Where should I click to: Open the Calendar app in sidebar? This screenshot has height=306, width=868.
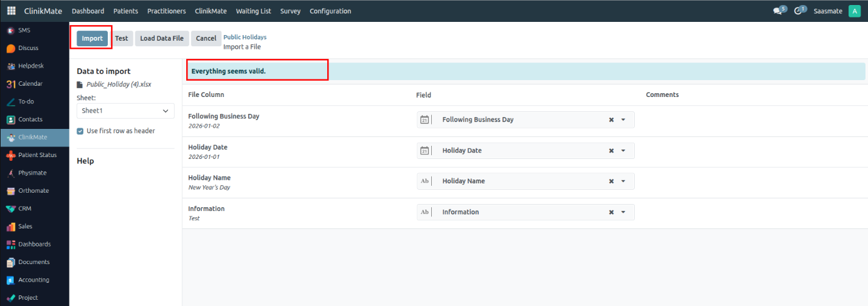click(30, 84)
